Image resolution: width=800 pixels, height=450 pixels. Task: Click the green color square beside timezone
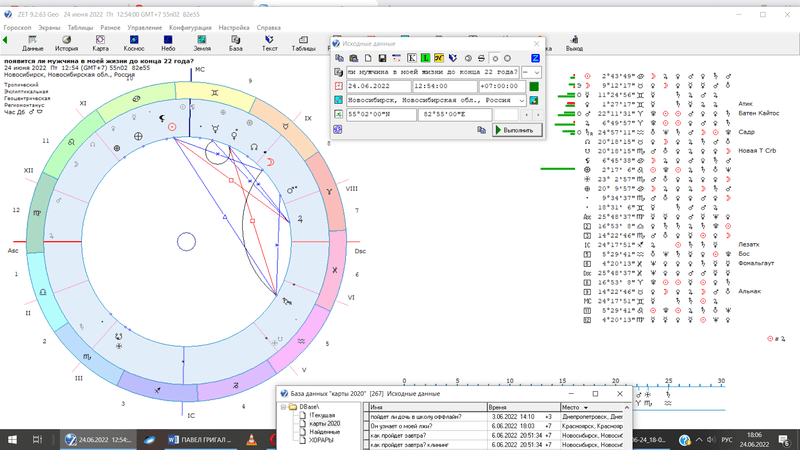pyautogui.click(x=534, y=87)
